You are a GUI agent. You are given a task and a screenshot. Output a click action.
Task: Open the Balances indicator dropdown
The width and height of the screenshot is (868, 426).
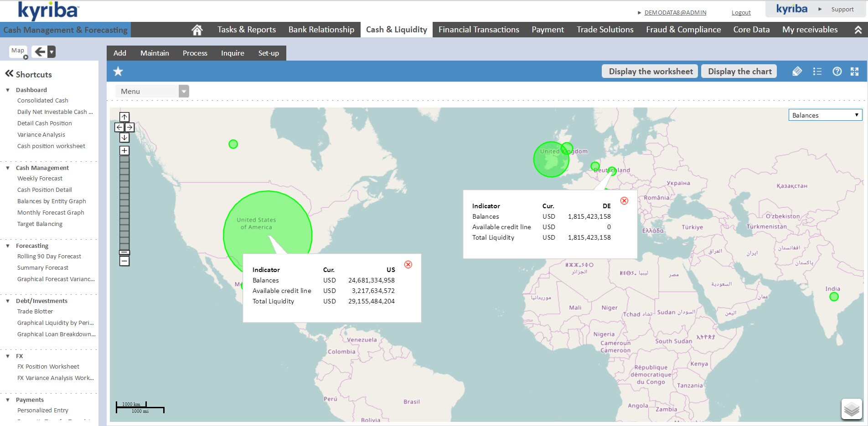pos(825,115)
